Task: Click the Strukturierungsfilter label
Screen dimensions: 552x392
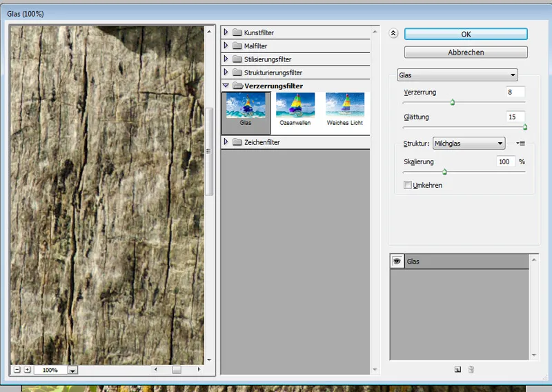Action: pyautogui.click(x=273, y=73)
